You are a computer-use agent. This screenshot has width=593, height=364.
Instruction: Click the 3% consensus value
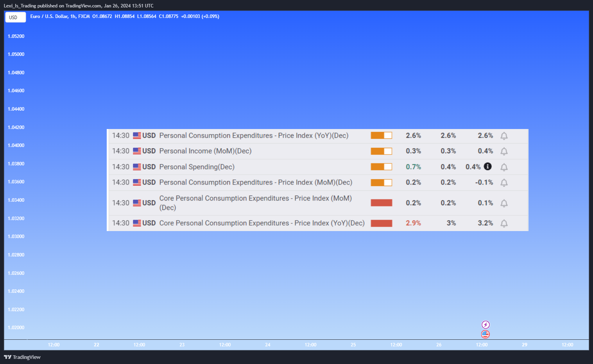451,223
